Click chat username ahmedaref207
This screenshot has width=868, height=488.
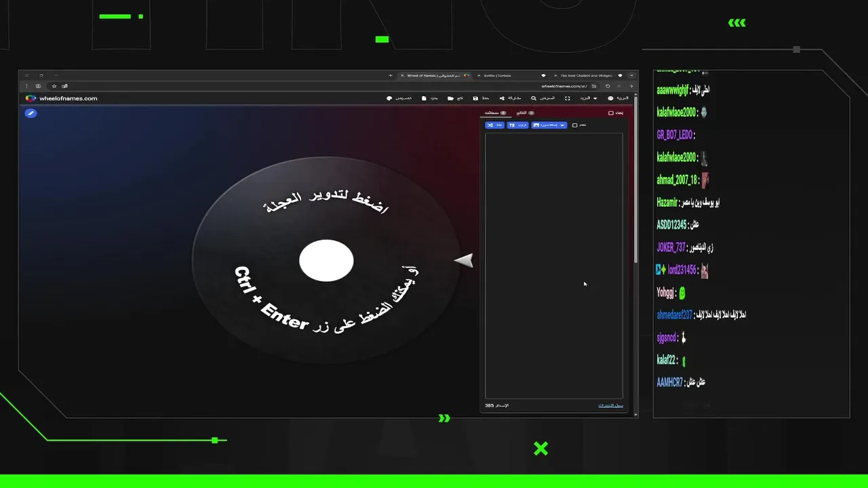click(674, 315)
